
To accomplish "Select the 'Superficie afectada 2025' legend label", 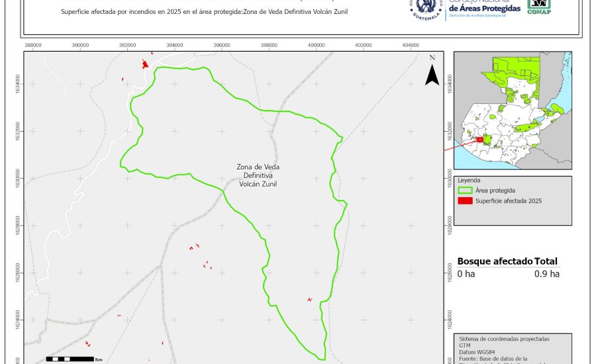I will pyautogui.click(x=508, y=201).
